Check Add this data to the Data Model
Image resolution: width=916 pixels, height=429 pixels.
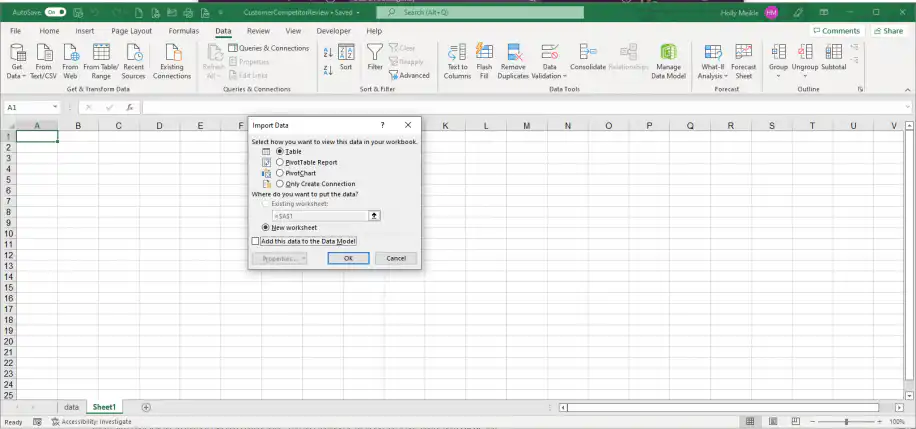[x=255, y=241]
